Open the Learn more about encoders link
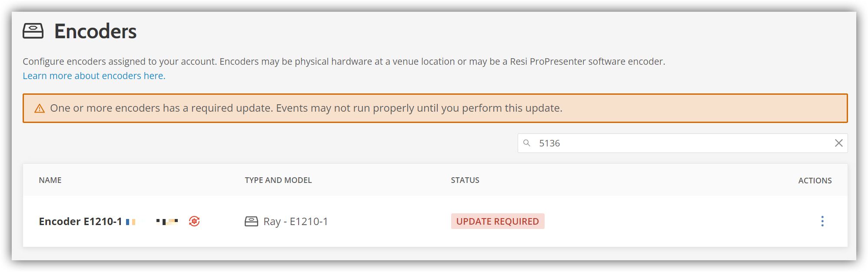The height and width of the screenshot is (272, 868). (x=93, y=76)
